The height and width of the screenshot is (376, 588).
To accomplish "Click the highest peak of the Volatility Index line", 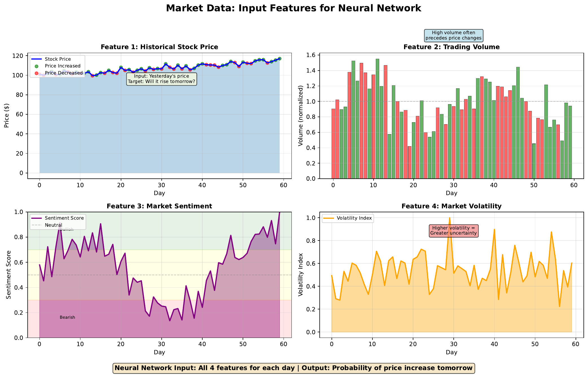I will click(x=449, y=218).
